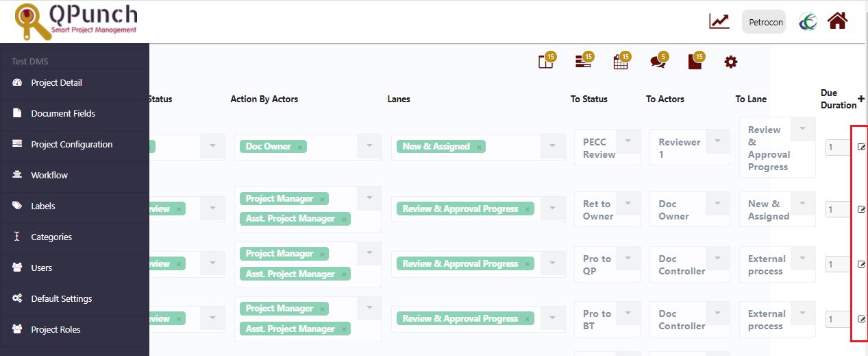Remove the Doc Owner actor tag
This screenshot has width=868, height=356.
pos(300,147)
